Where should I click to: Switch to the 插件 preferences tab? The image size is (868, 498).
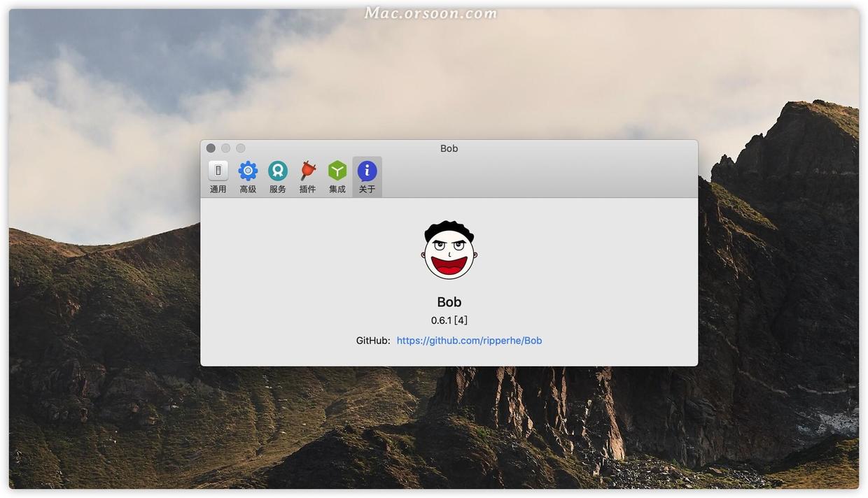307,176
